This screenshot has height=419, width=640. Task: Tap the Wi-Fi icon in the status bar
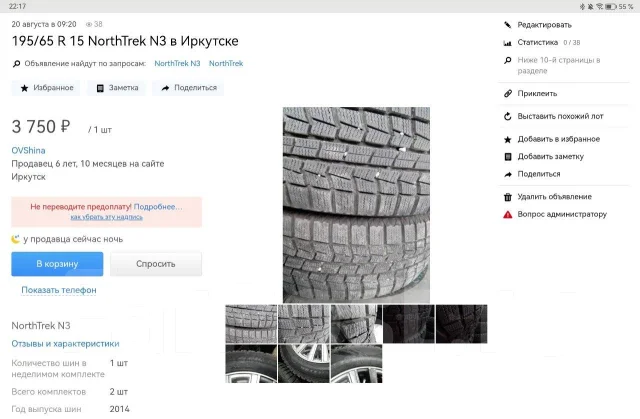(x=600, y=7)
